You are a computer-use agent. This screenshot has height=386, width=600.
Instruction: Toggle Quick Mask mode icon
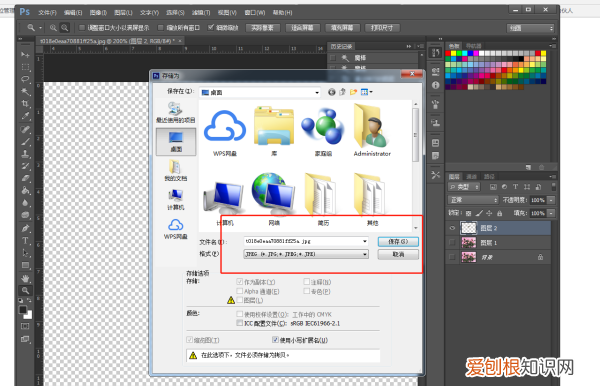[25, 326]
